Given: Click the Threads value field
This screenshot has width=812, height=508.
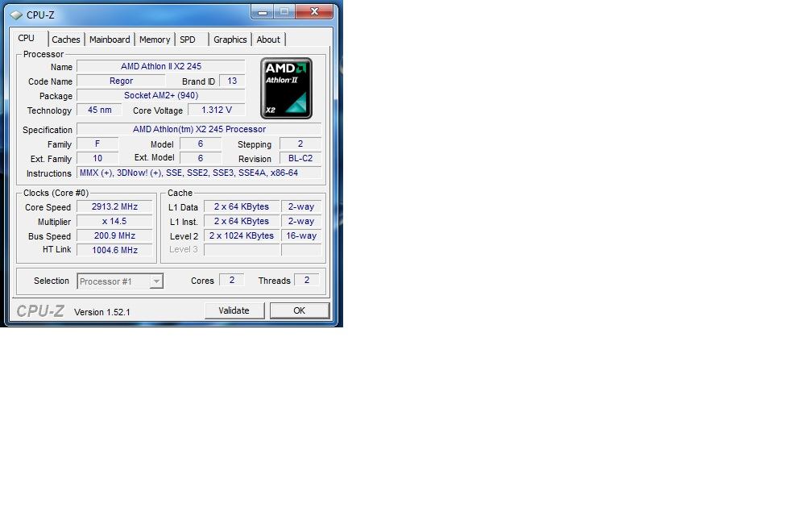Looking at the screenshot, I should tap(307, 280).
